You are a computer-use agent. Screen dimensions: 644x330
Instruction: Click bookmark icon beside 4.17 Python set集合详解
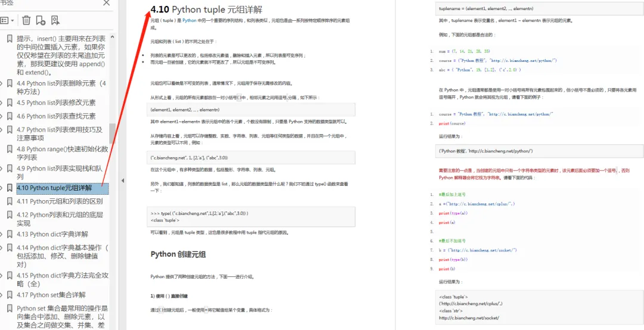click(10, 295)
